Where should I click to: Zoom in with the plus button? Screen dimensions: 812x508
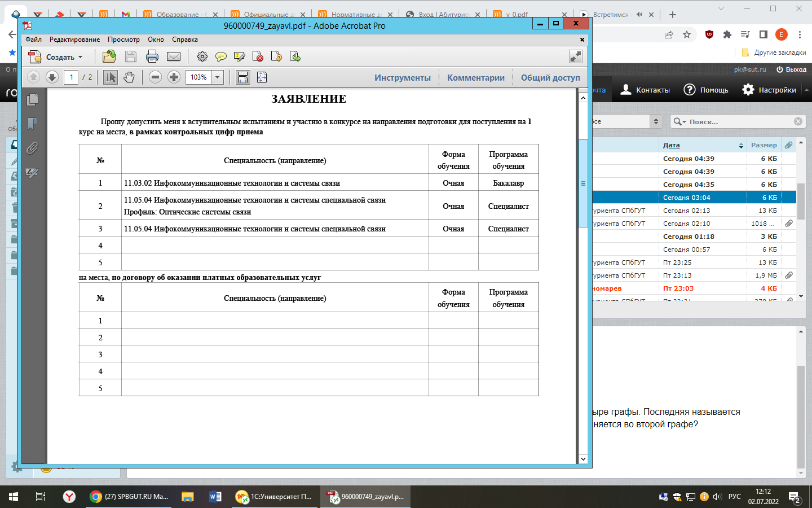pyautogui.click(x=174, y=77)
